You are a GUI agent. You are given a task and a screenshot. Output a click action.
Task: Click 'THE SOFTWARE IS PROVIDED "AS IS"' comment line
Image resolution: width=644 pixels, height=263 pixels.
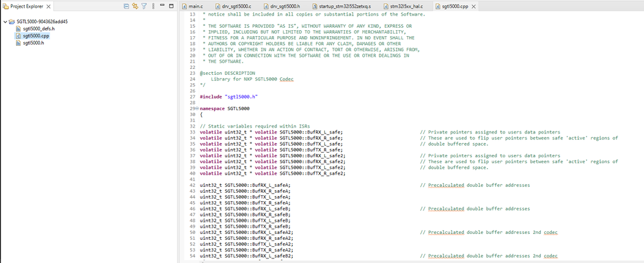tap(307, 26)
